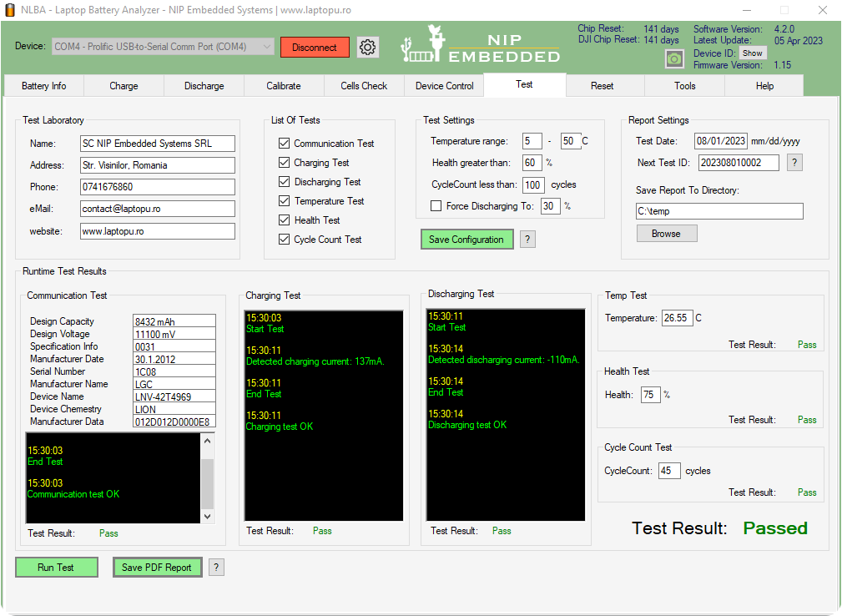Toggle the Communication Test checkbox
This screenshot has height=616, width=842.
pos(284,144)
